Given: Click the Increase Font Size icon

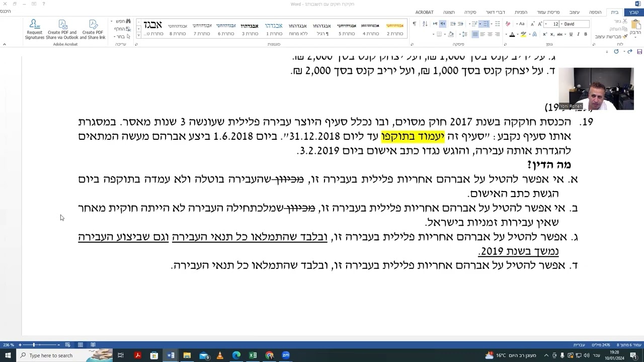Looking at the screenshot, I should [x=540, y=24].
